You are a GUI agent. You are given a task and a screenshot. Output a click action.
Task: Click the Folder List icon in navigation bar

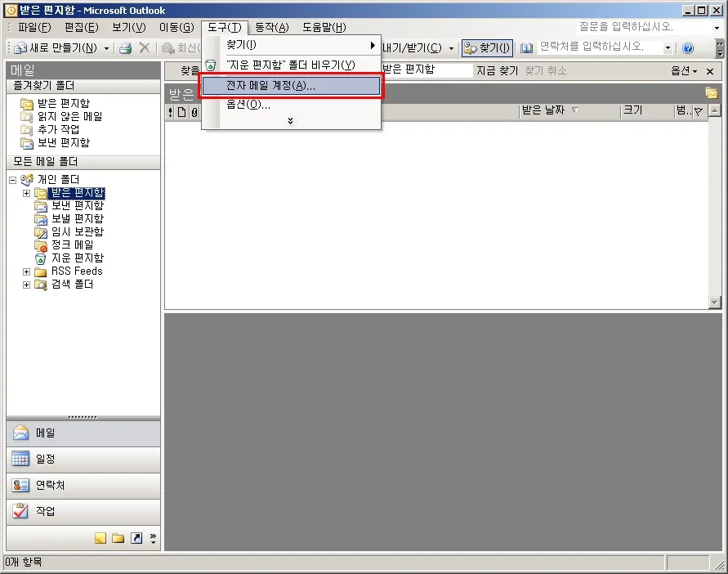pos(118,538)
